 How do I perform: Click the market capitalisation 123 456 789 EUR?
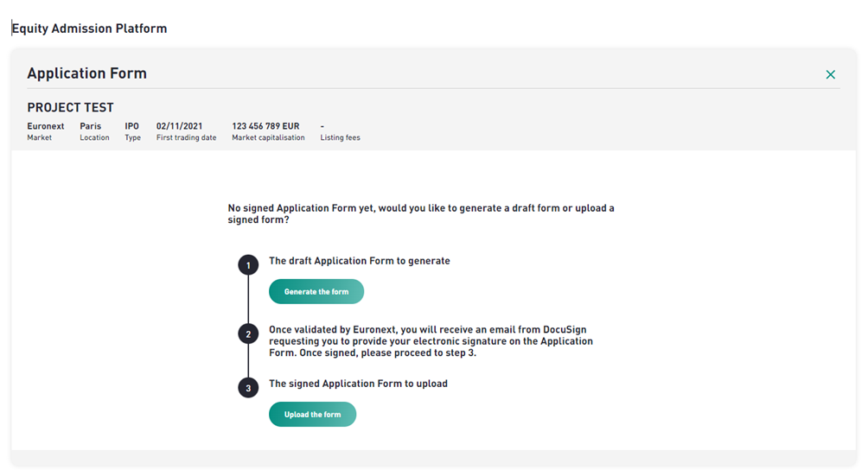[x=265, y=126]
